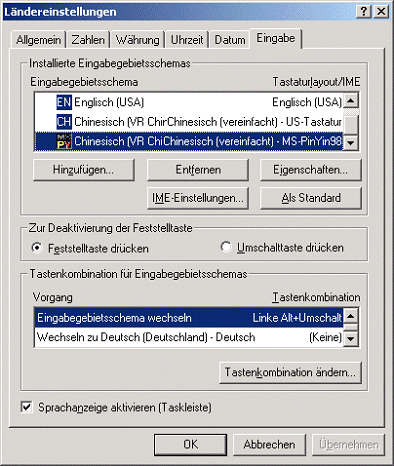
Task: Toggle Sprachanzeige aktivieren (Taskleiste) checkbox
Action: coord(26,407)
